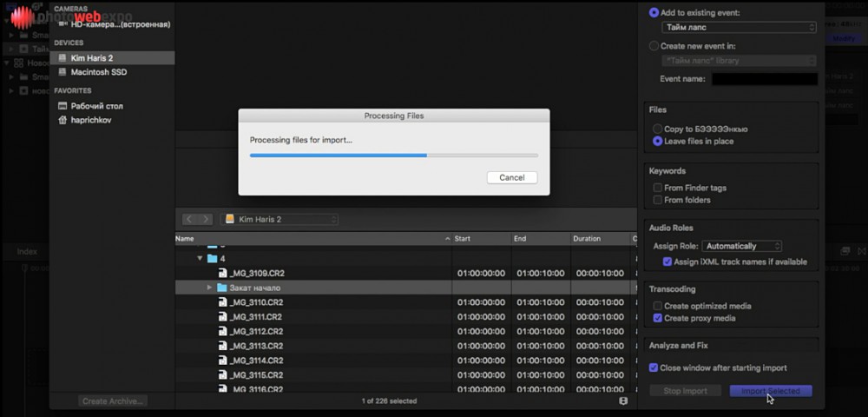868x417 pixels.
Task: Select the _MG_3110.CR2 file name
Action: tap(256, 302)
